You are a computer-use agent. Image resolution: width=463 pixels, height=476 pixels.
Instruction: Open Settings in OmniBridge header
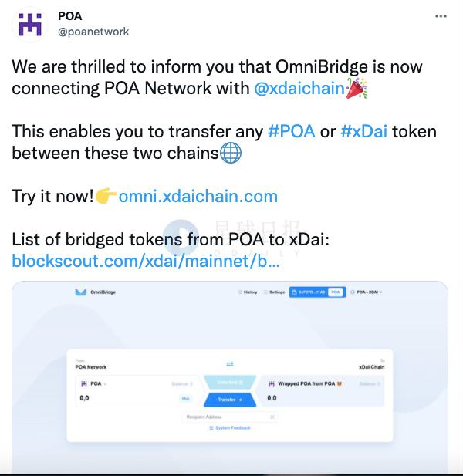click(274, 292)
